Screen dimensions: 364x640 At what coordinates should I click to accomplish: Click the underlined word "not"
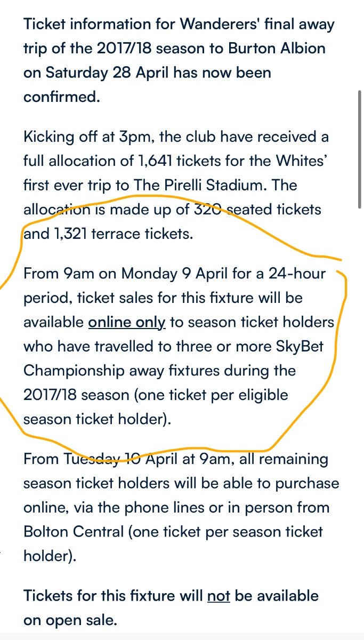[218, 596]
